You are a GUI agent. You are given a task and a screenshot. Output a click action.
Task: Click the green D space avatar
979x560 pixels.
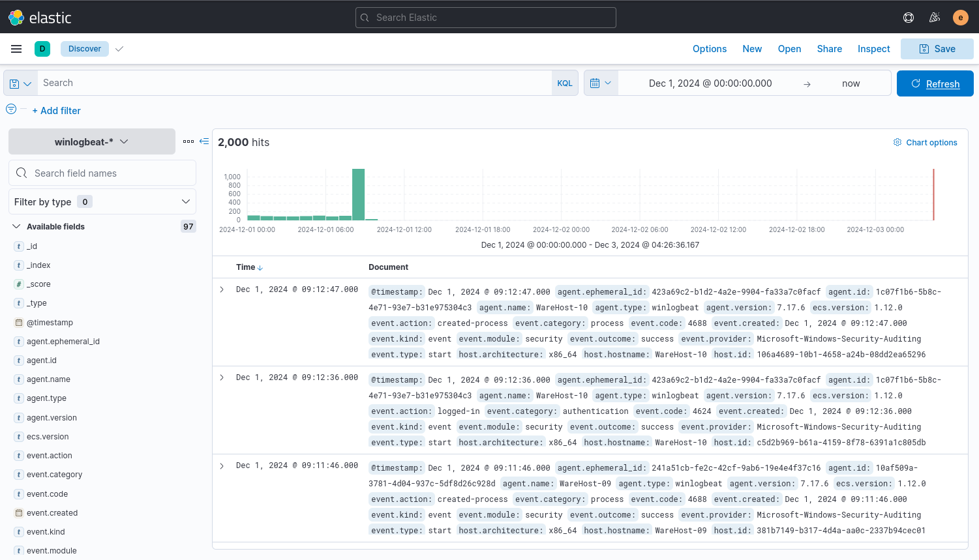(42, 49)
